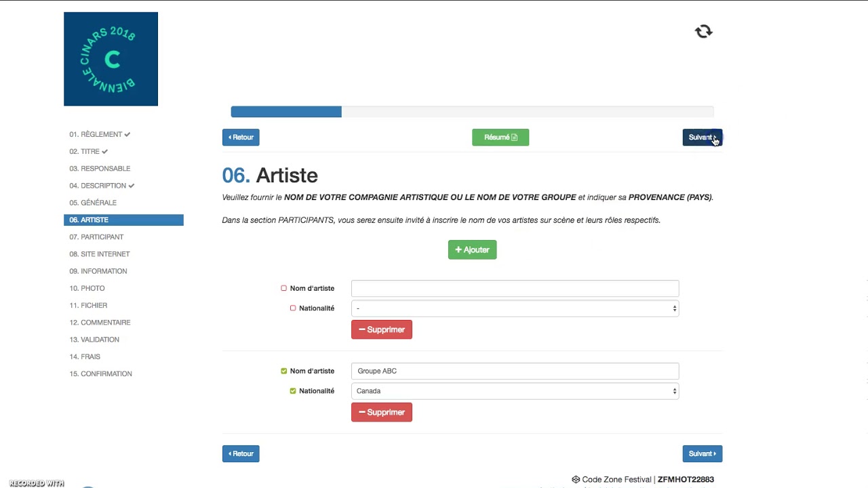Click the blue progress bar
868x488 pixels.
click(286, 112)
